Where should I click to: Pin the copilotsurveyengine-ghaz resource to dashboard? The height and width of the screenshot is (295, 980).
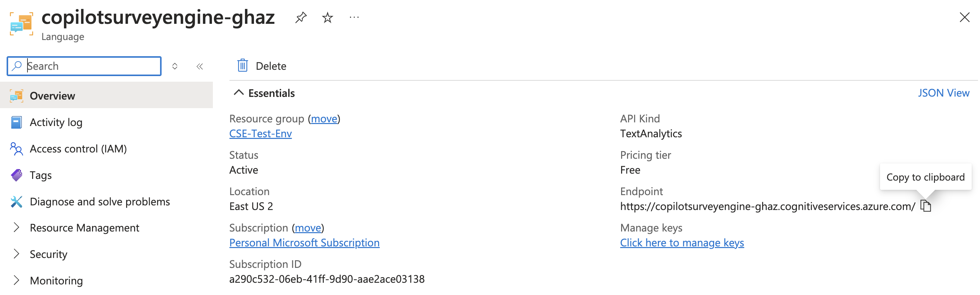pyautogui.click(x=301, y=18)
